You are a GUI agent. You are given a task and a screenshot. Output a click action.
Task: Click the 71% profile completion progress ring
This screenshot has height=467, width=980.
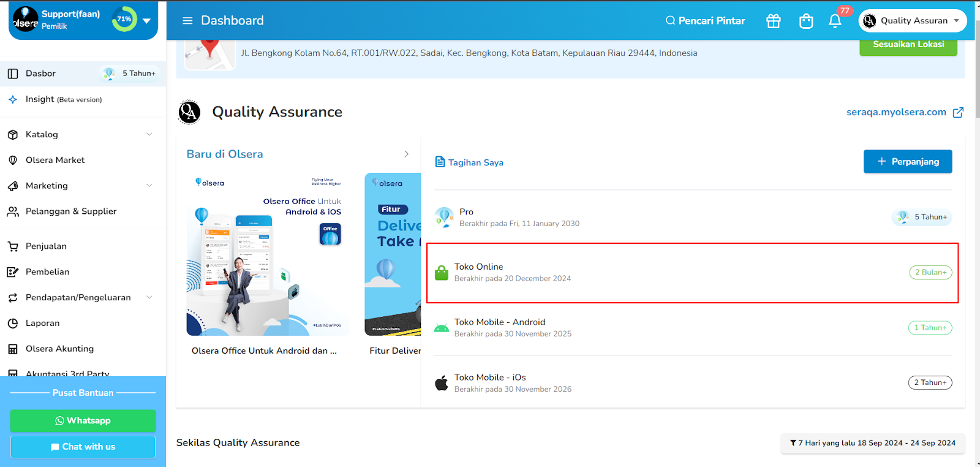tap(124, 19)
